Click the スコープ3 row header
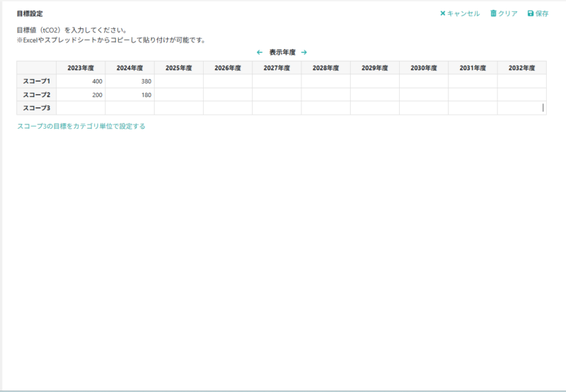This screenshot has width=566, height=392. click(37, 108)
